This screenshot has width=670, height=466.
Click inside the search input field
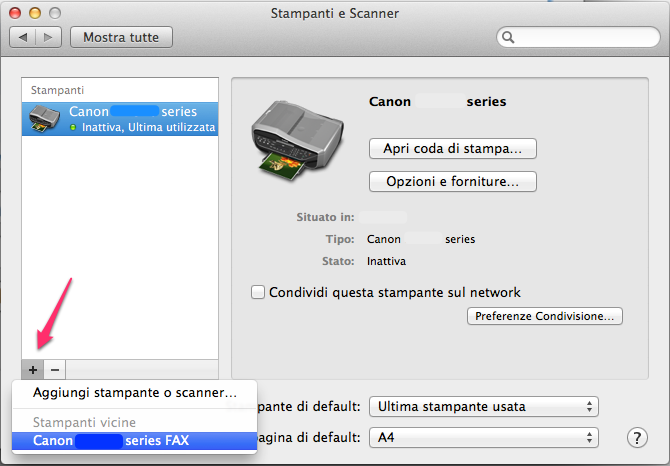click(x=578, y=37)
